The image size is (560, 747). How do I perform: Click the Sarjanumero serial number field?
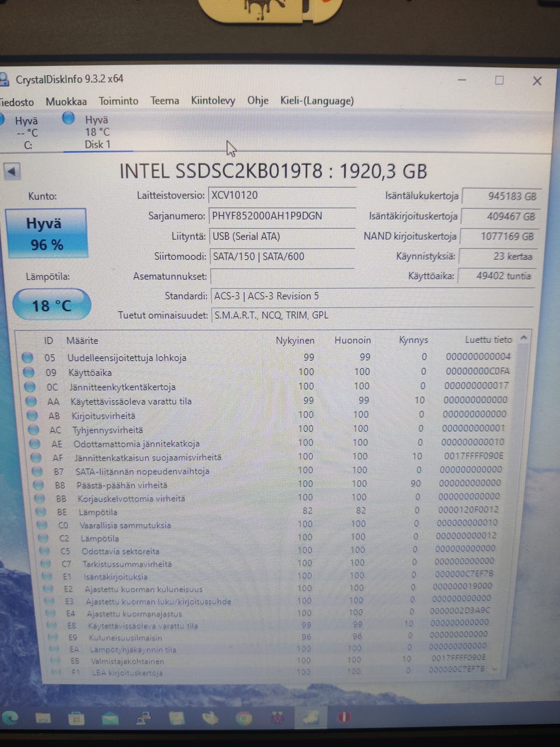coord(282,216)
